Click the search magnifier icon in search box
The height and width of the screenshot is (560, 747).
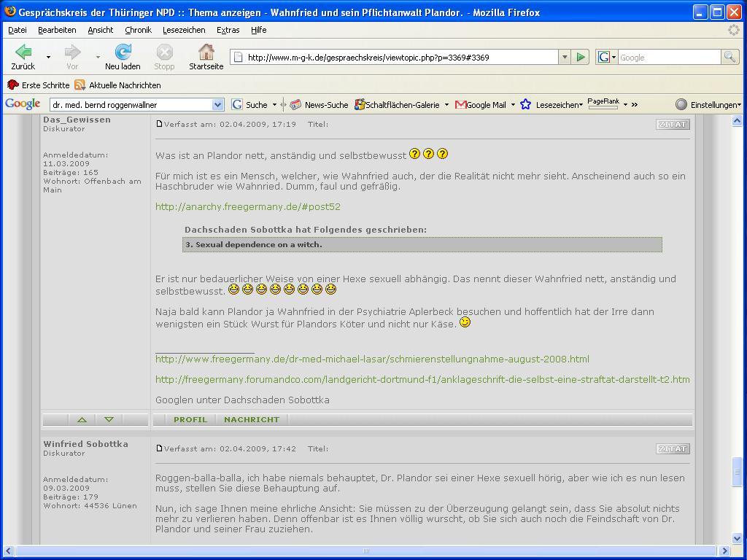pos(729,57)
